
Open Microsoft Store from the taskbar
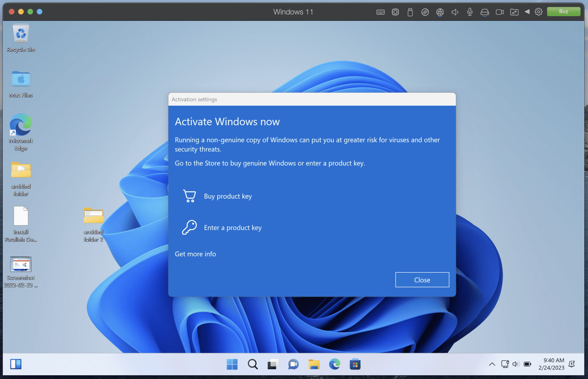355,364
